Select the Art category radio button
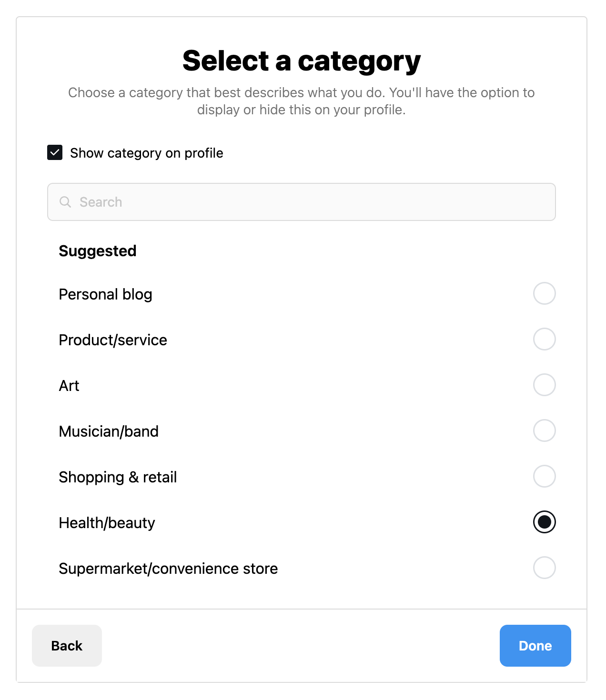The image size is (606, 700). pos(544,385)
